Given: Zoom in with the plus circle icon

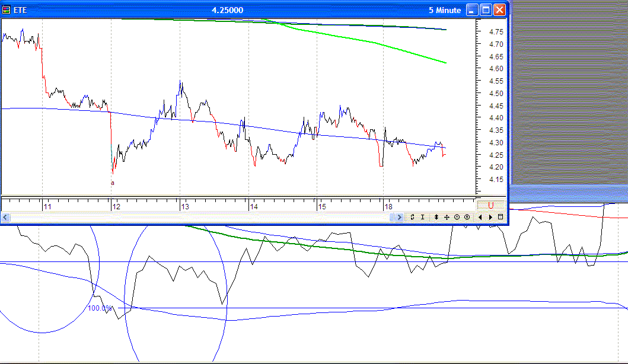Looking at the screenshot, I should tap(467, 217).
